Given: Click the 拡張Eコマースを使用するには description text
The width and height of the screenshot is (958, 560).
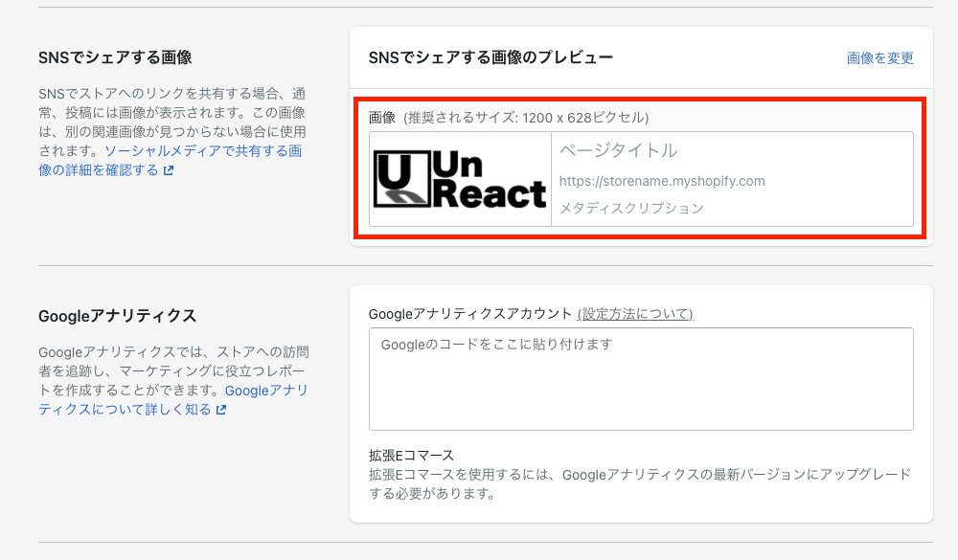Looking at the screenshot, I should tap(640, 483).
